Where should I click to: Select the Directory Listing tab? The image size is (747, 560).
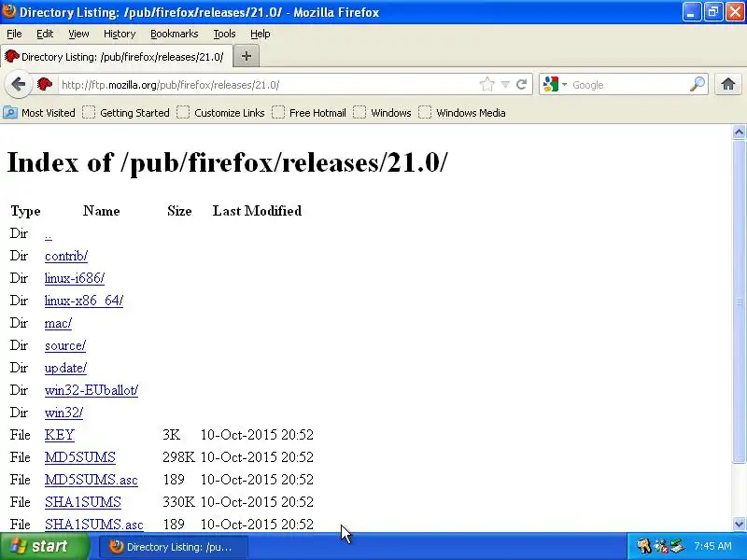pos(117,57)
